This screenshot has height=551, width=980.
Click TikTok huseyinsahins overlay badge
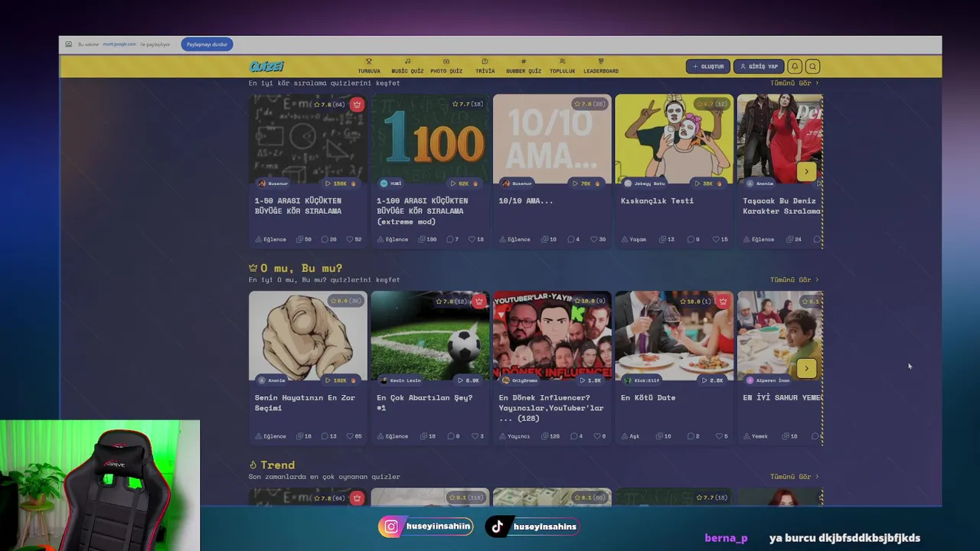point(532,527)
